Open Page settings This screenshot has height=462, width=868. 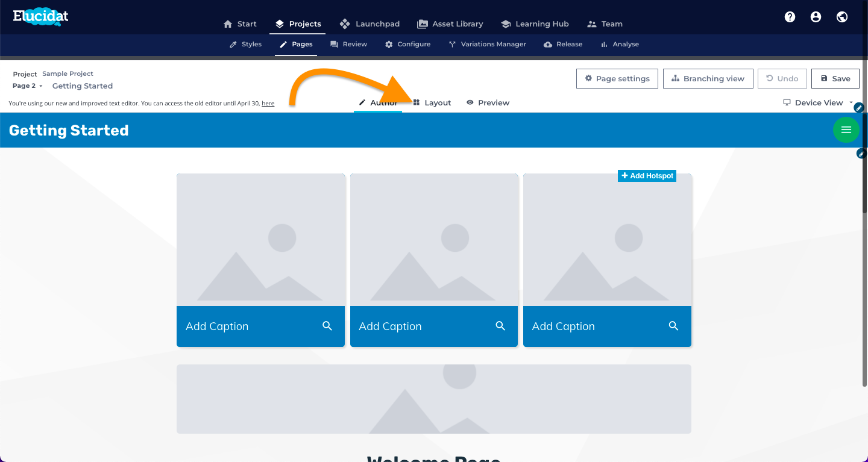[617, 78]
